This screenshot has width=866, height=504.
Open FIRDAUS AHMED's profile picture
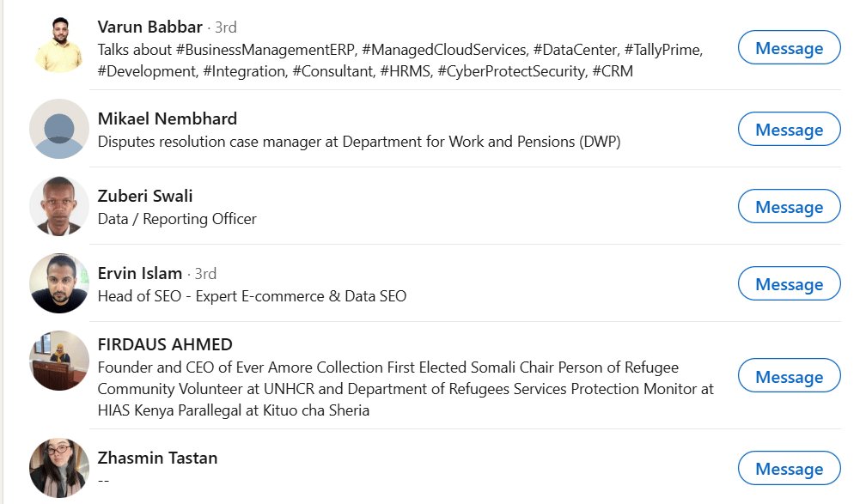point(59,361)
